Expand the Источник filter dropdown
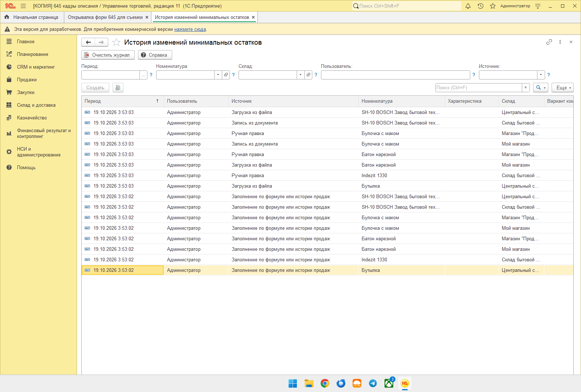The height and width of the screenshot is (392, 581). click(541, 75)
